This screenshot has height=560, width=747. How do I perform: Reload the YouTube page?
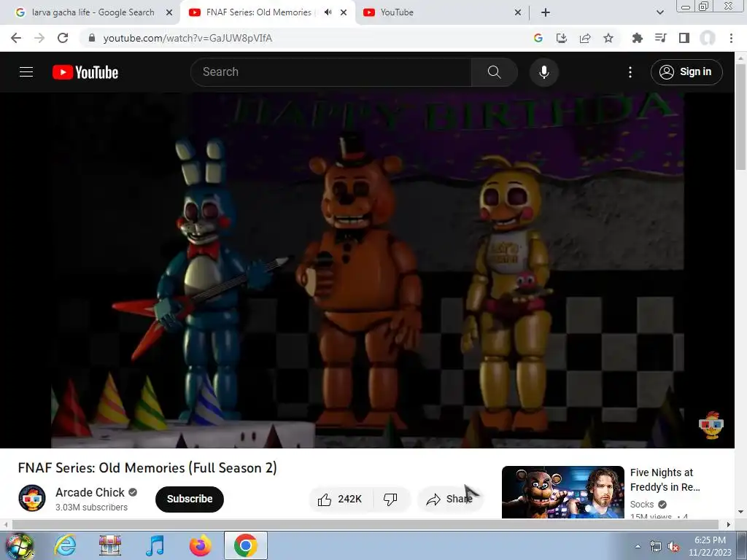pos(63,38)
